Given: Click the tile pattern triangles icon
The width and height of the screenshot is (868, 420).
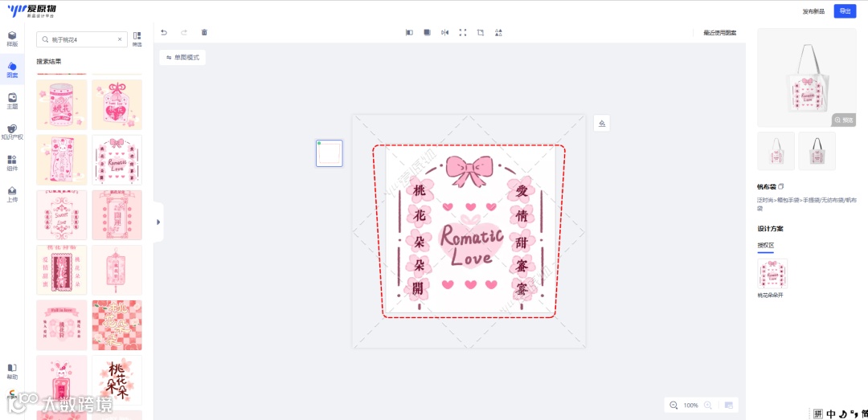Looking at the screenshot, I should tap(499, 33).
